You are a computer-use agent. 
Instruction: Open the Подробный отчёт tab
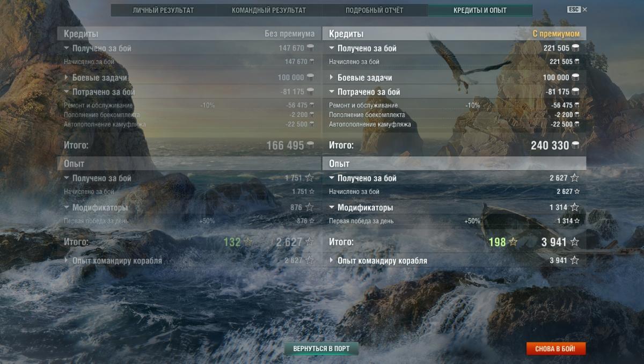pyautogui.click(x=375, y=10)
